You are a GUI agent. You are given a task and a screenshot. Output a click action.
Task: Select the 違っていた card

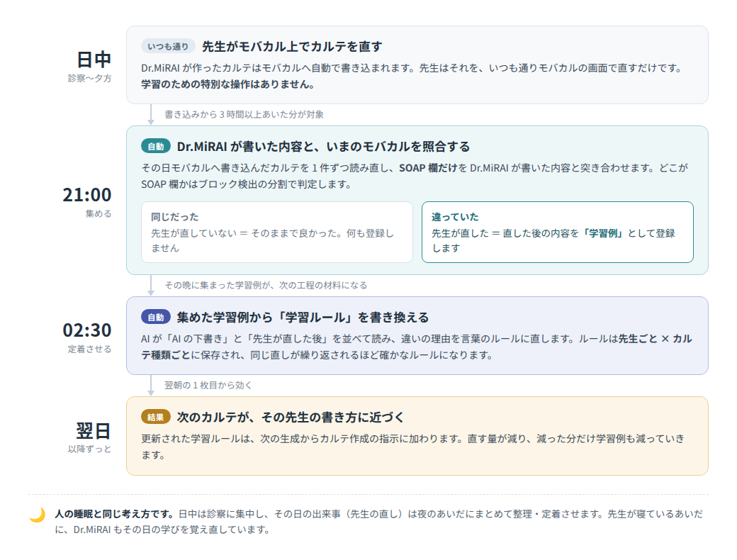(x=558, y=233)
